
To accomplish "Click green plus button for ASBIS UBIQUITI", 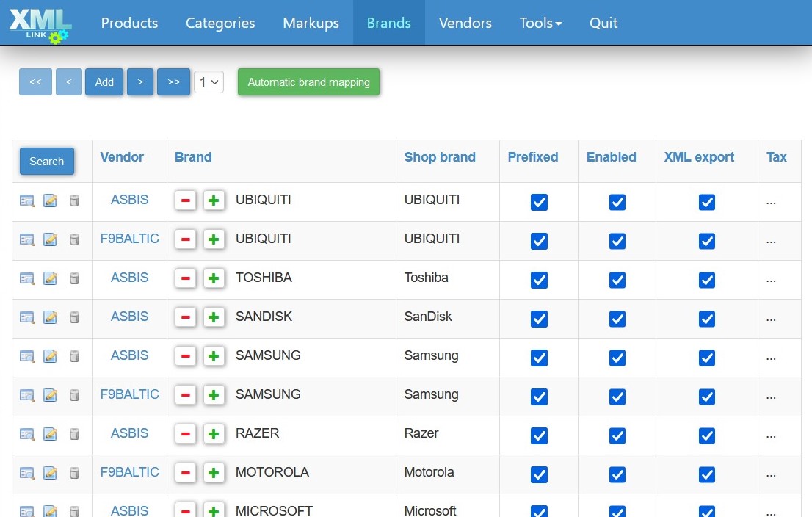I will click(214, 200).
